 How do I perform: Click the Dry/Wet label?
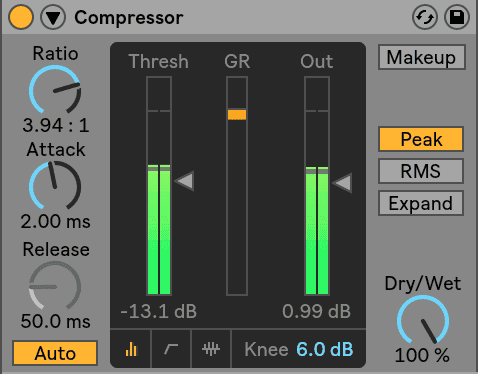423,284
